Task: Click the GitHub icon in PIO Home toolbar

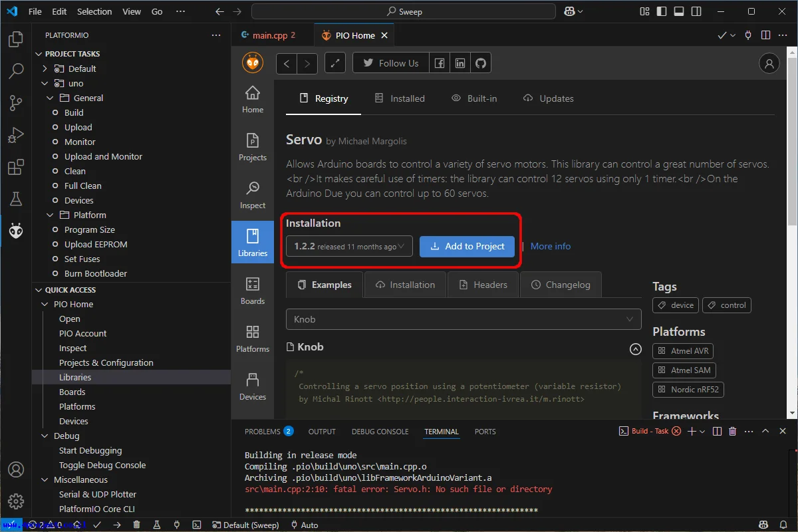Action: click(480, 63)
